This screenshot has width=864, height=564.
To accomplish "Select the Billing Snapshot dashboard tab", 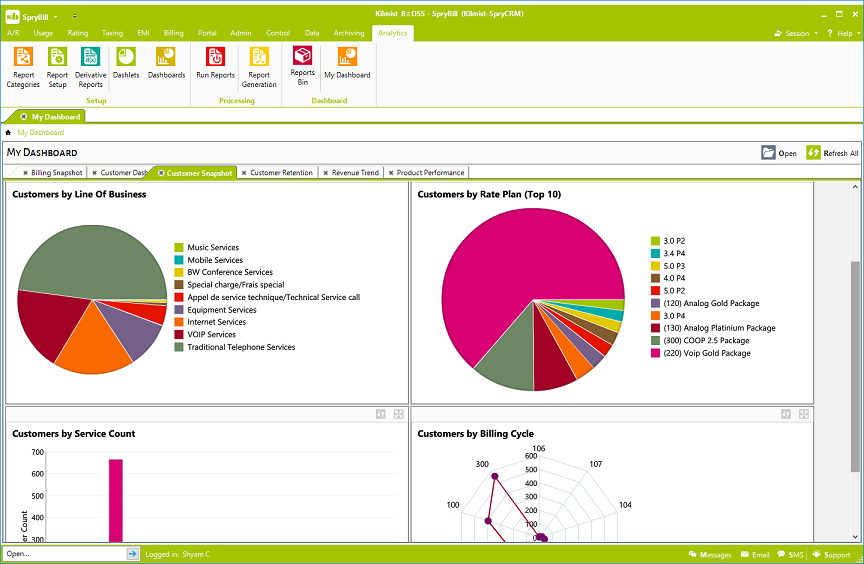I will (56, 173).
